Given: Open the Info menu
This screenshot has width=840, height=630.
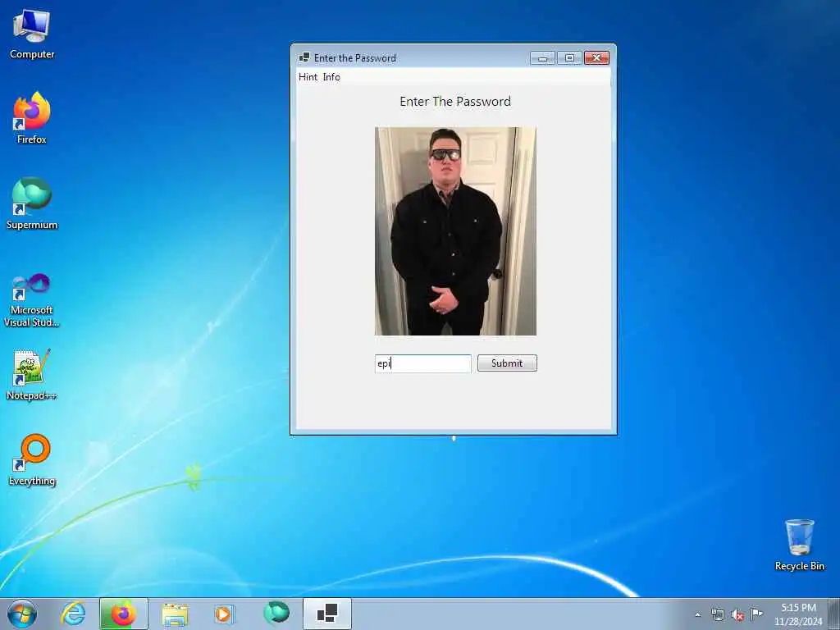Looking at the screenshot, I should [331, 77].
